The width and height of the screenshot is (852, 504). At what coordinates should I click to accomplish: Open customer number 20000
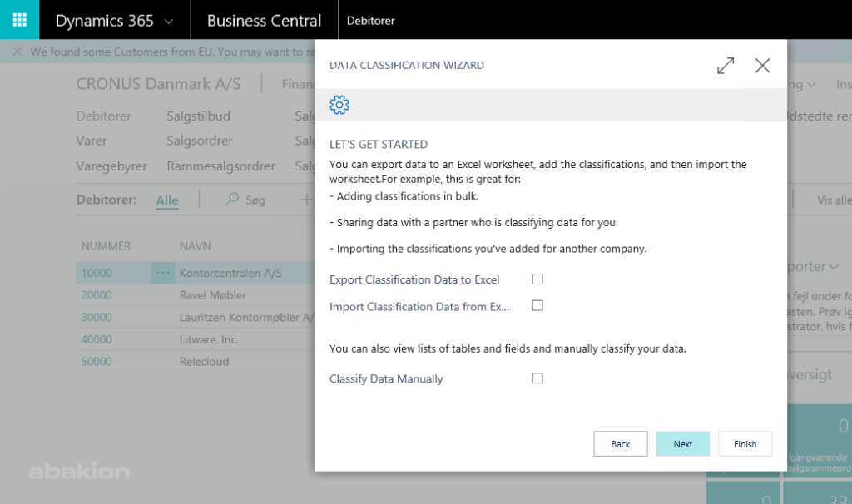(x=97, y=295)
